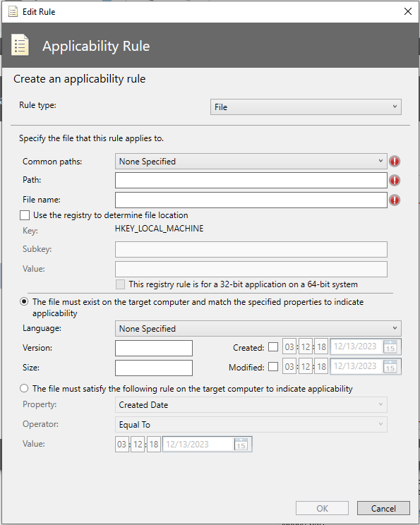Open the Language dropdown
This screenshot has width=420, height=525.
[x=258, y=328]
